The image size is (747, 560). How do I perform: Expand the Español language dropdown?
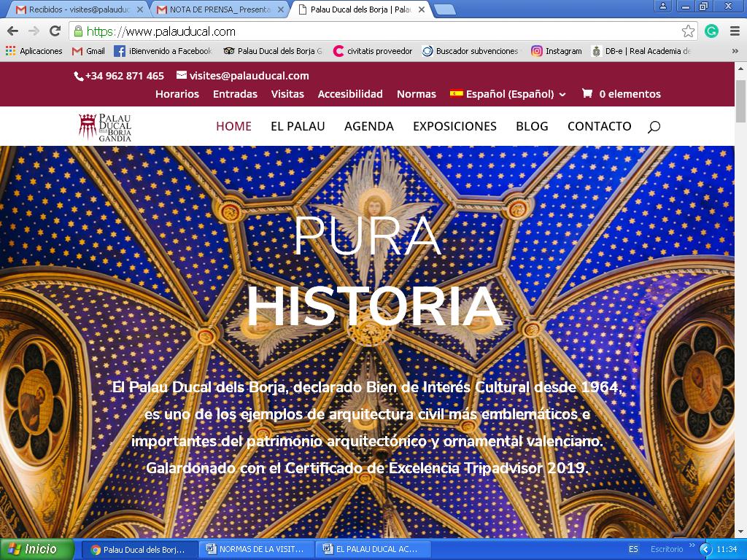508,94
